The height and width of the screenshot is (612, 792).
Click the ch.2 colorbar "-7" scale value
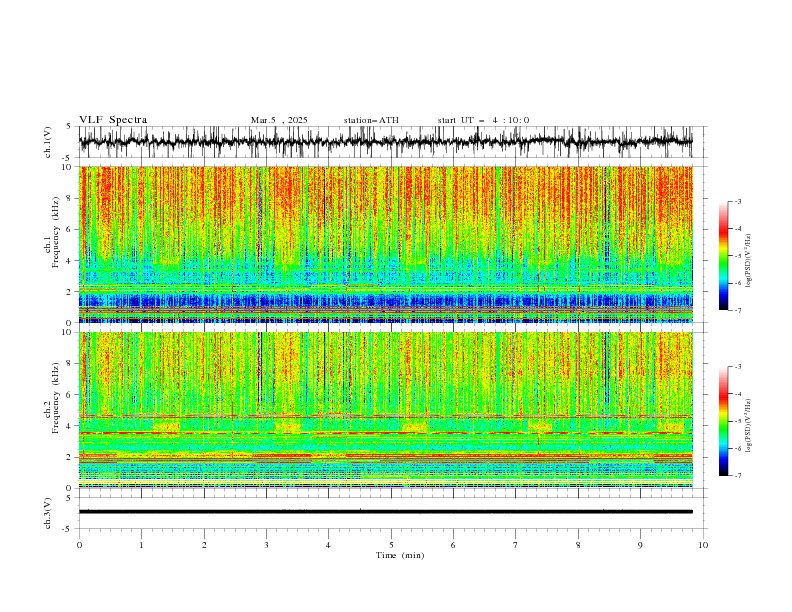click(x=738, y=476)
